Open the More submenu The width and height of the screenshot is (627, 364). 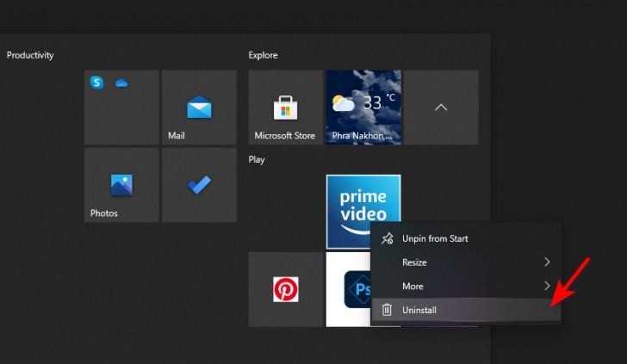tap(466, 286)
